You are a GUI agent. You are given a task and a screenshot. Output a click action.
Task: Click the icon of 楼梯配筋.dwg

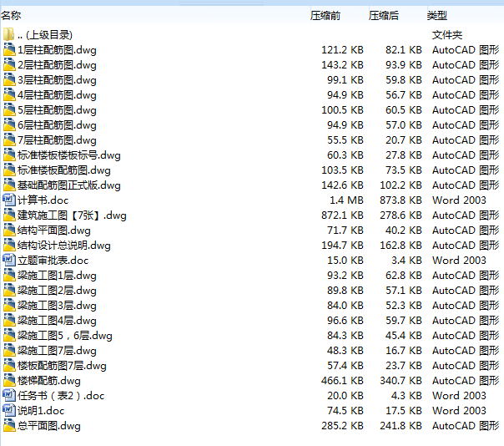[x=9, y=380]
